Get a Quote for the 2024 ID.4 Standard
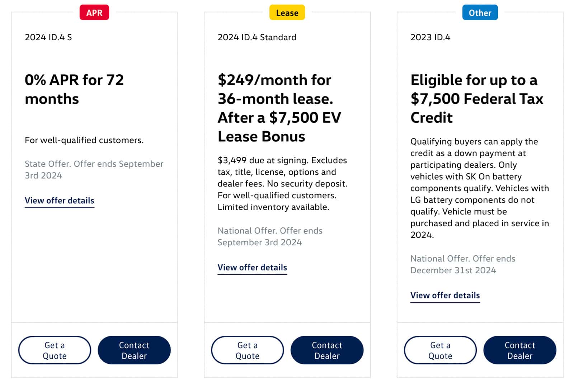 click(x=247, y=350)
